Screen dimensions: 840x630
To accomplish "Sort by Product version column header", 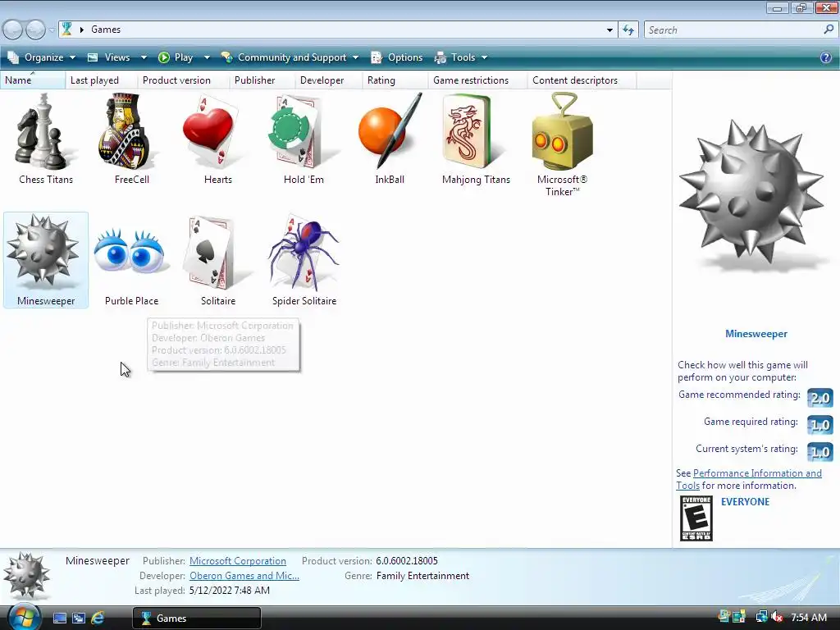I will [183, 80].
